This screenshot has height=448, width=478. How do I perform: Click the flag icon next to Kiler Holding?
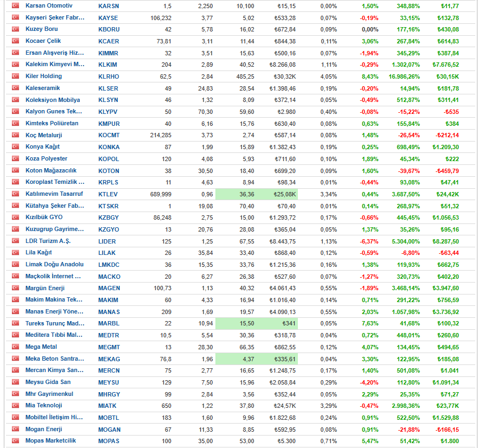[15, 76]
